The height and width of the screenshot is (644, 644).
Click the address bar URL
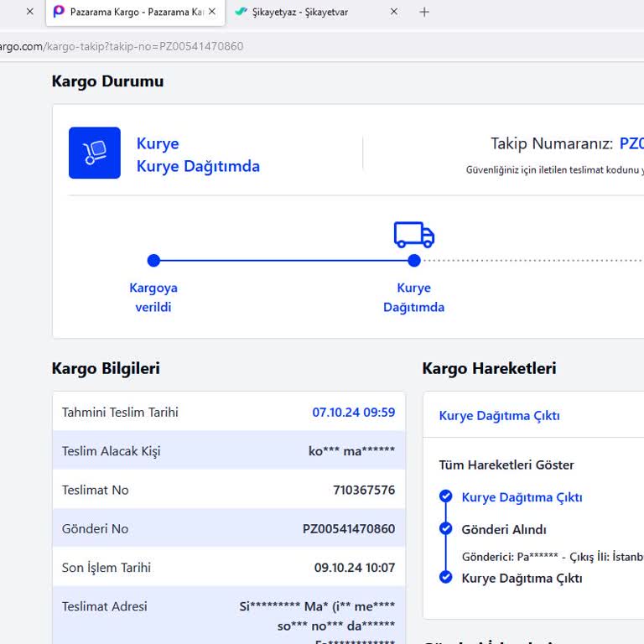pyautogui.click(x=122, y=46)
